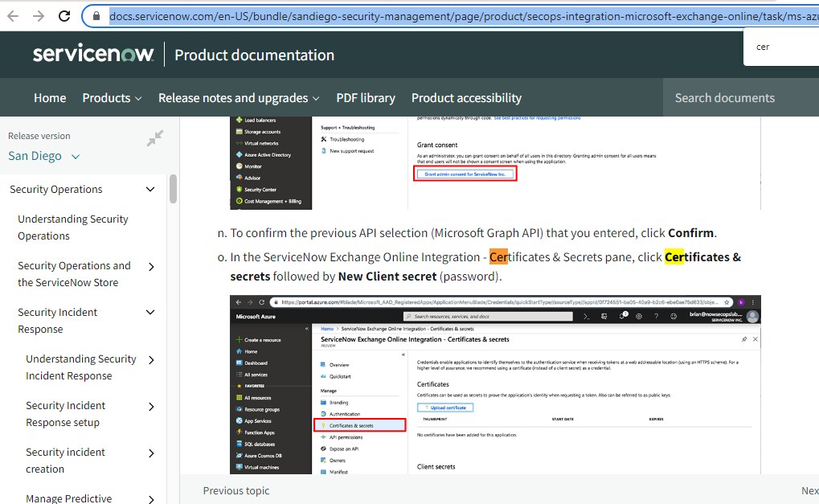The width and height of the screenshot is (819, 504).
Task: Go to Previous topic link
Action: pos(236,490)
